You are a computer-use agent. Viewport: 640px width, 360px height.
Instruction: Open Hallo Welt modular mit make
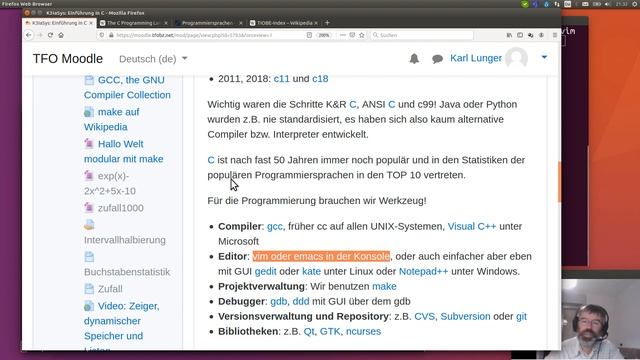tap(124, 151)
